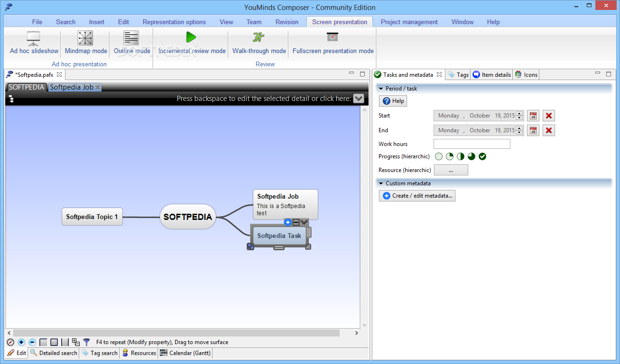Clear the End date with red X
Viewport: 620px width, 364px height.
[549, 130]
